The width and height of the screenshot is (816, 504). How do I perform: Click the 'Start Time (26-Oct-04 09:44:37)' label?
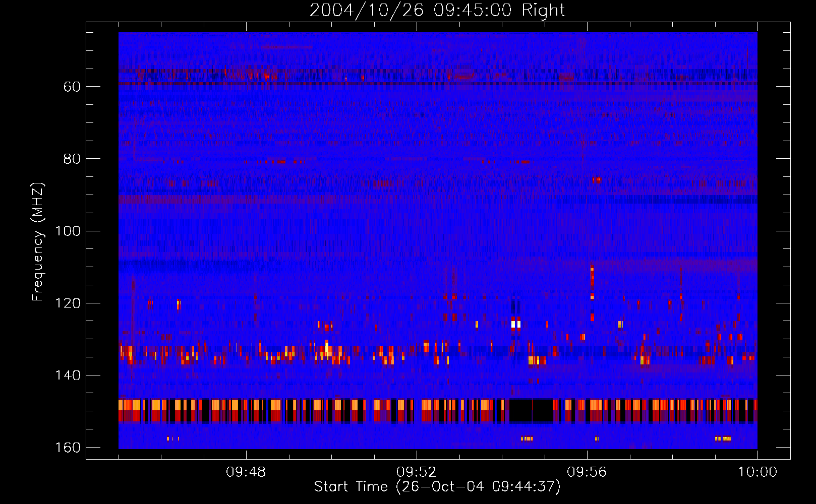437,487
